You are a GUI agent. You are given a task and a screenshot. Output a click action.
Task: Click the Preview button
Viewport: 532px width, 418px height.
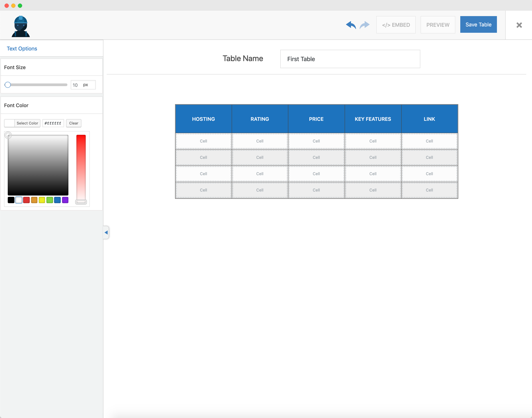438,25
